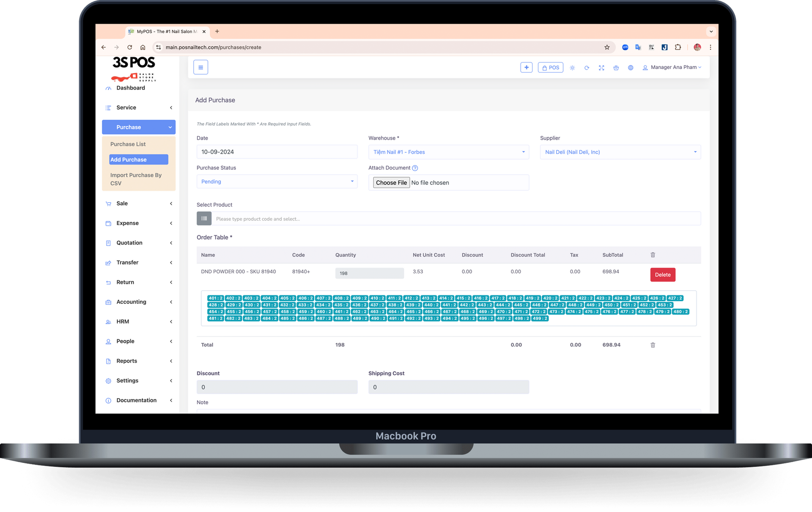The image size is (812, 512).
Task: Click the product code search field
Action: click(x=456, y=219)
